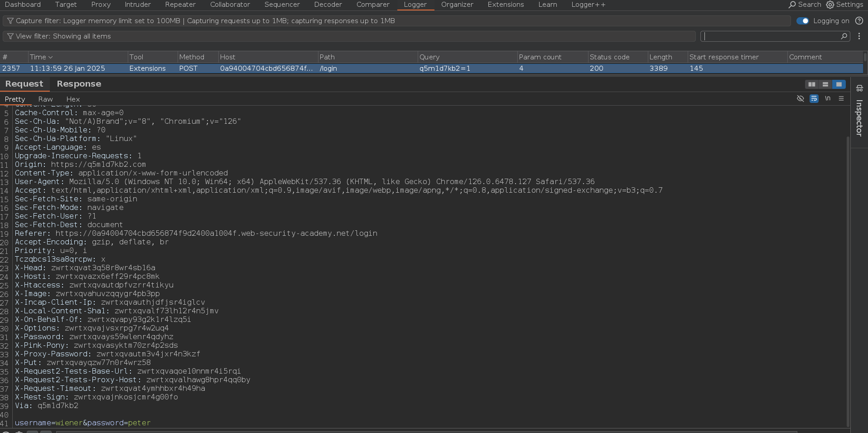
Task: Toggle the Logging on switch
Action: (802, 21)
